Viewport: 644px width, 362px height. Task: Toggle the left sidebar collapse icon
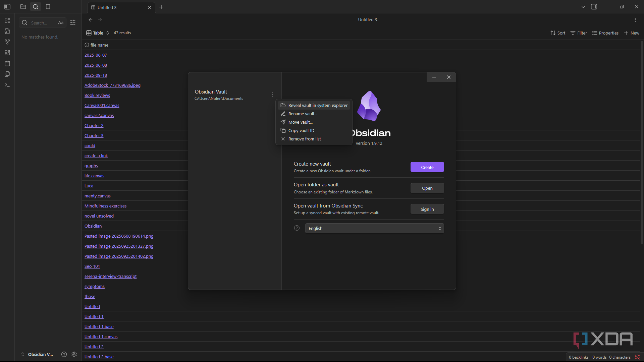tap(7, 7)
